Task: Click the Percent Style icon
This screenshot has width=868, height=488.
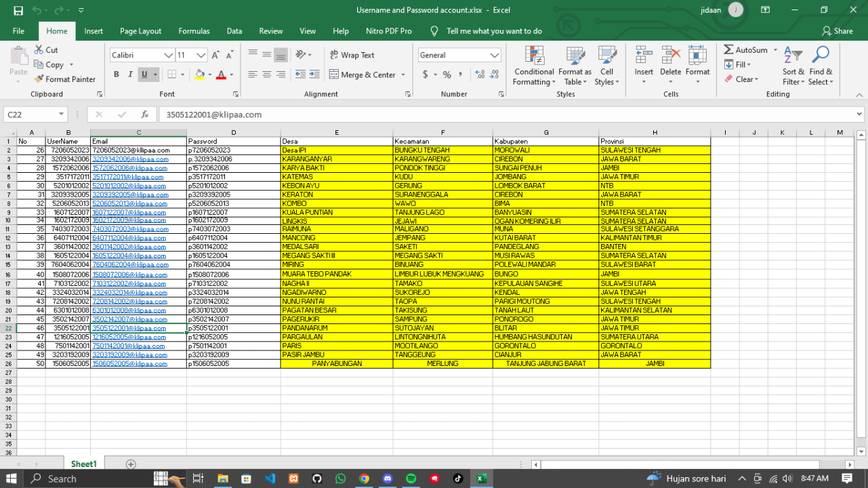Action: pos(447,75)
